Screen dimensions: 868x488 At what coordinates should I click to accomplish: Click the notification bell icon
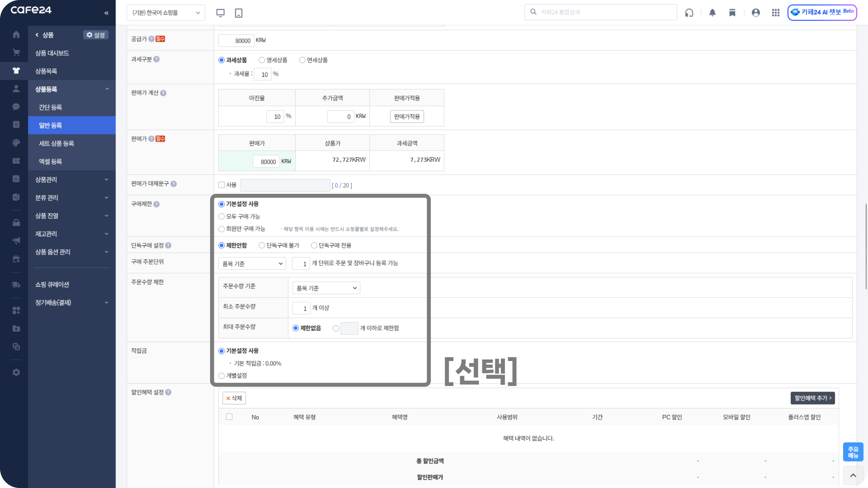tap(712, 13)
